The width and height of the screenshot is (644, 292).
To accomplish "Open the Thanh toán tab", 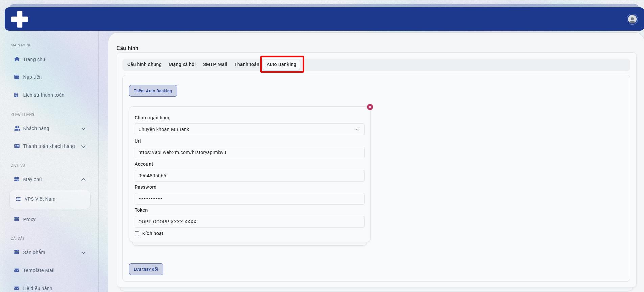I will pos(247,64).
